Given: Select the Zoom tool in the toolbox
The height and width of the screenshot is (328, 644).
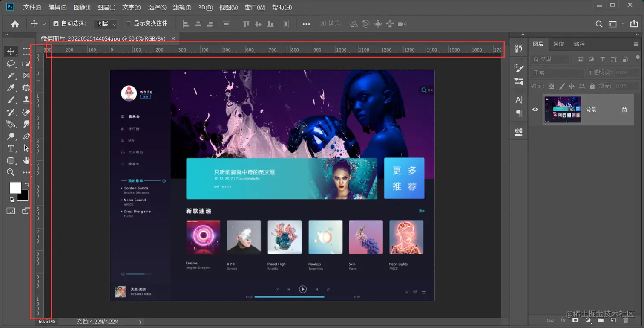Looking at the screenshot, I should (11, 172).
